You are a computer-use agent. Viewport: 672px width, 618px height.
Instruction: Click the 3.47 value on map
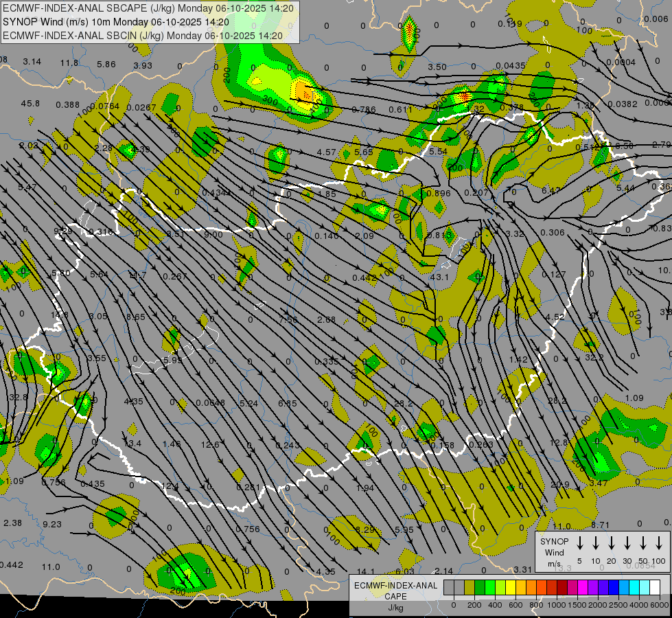(x=599, y=483)
